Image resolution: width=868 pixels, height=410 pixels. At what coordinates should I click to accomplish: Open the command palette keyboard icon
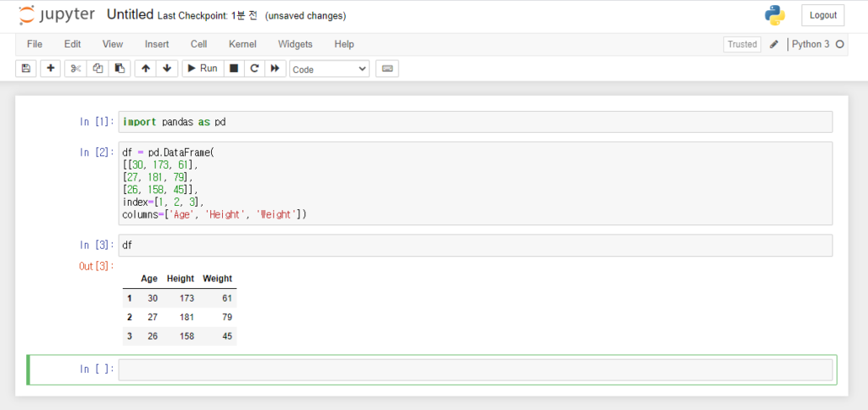click(x=387, y=69)
